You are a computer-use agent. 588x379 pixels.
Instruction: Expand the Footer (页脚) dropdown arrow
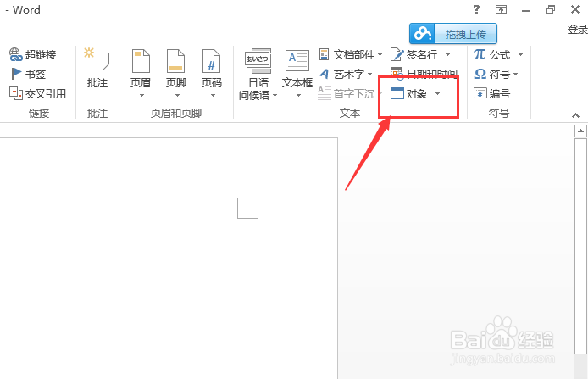(x=177, y=95)
